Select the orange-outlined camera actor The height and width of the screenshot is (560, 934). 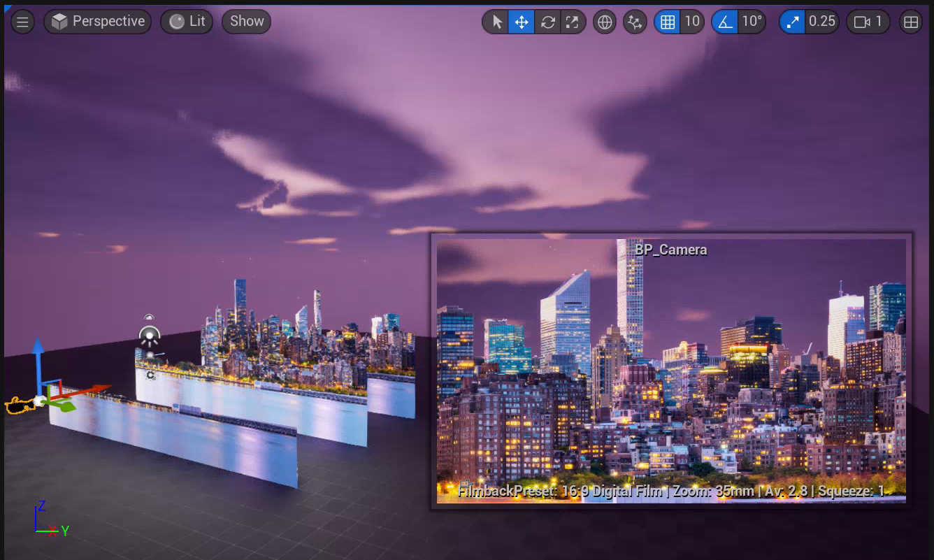(21, 405)
